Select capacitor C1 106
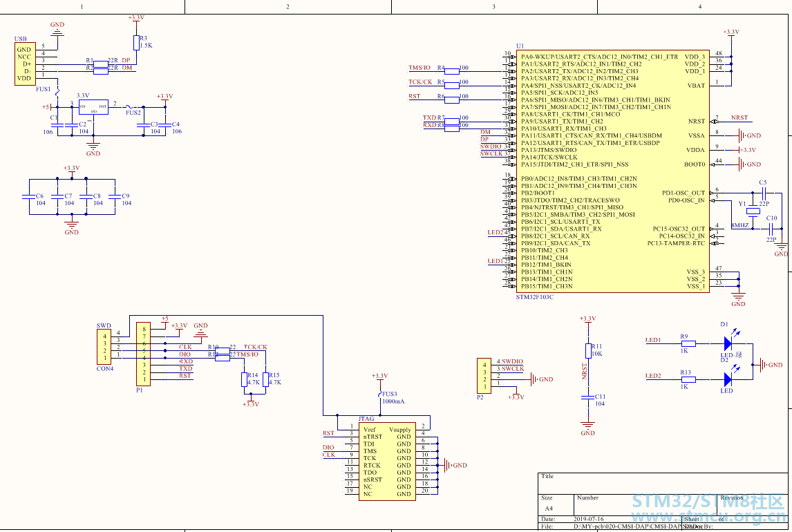The width and height of the screenshot is (792, 532). pyautogui.click(x=57, y=124)
